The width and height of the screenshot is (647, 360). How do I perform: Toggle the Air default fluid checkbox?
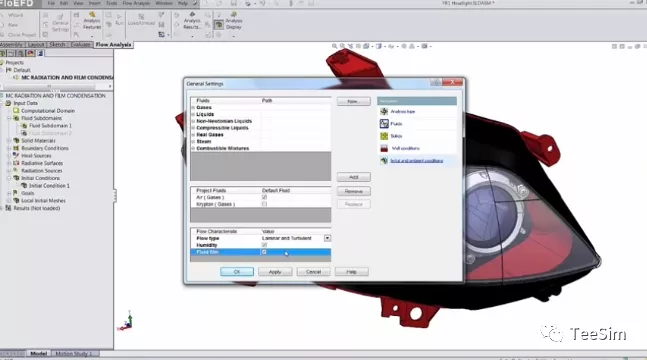(x=264, y=197)
